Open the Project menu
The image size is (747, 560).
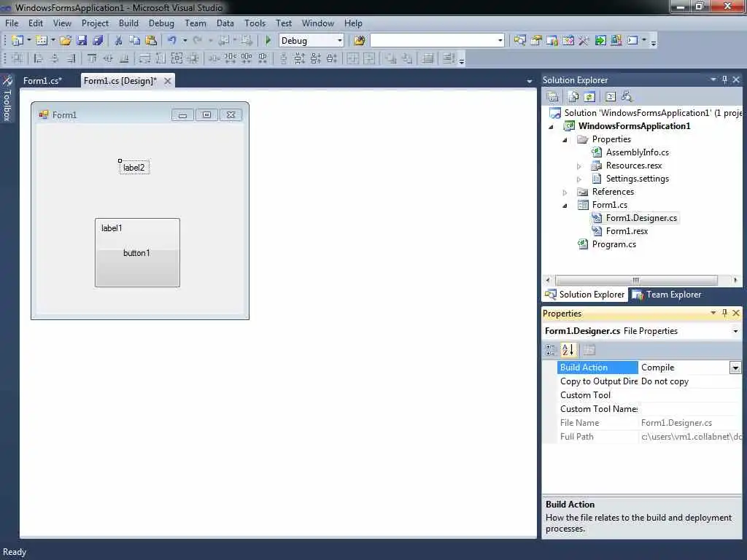click(x=95, y=23)
